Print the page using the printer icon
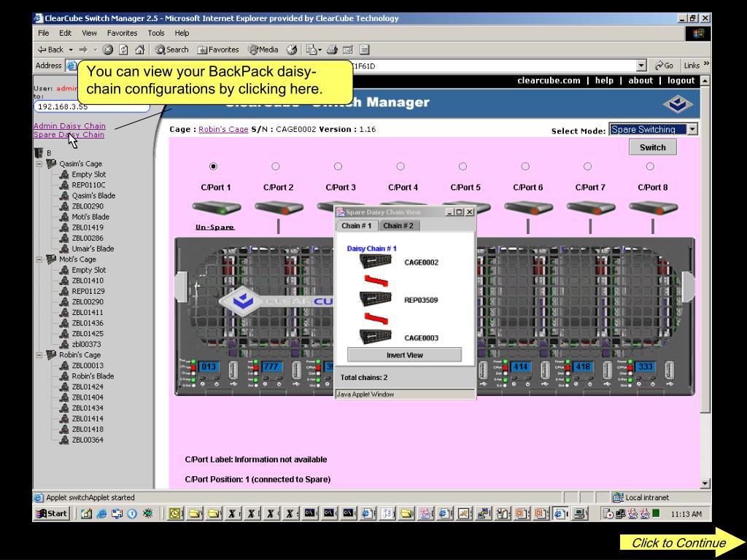The image size is (747, 560). click(x=332, y=50)
